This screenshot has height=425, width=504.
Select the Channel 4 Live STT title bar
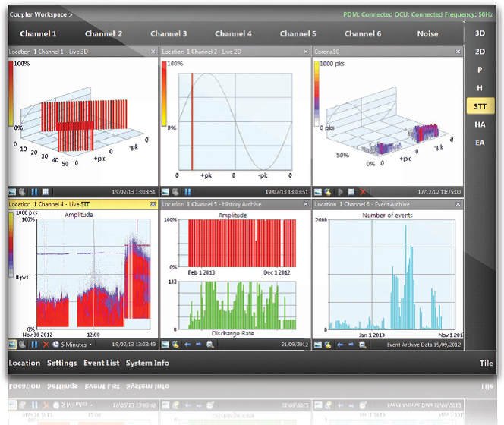(83, 204)
